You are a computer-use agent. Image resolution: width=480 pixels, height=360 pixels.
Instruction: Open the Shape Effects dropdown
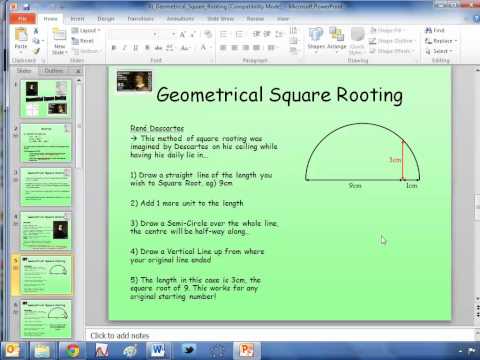[x=392, y=51]
